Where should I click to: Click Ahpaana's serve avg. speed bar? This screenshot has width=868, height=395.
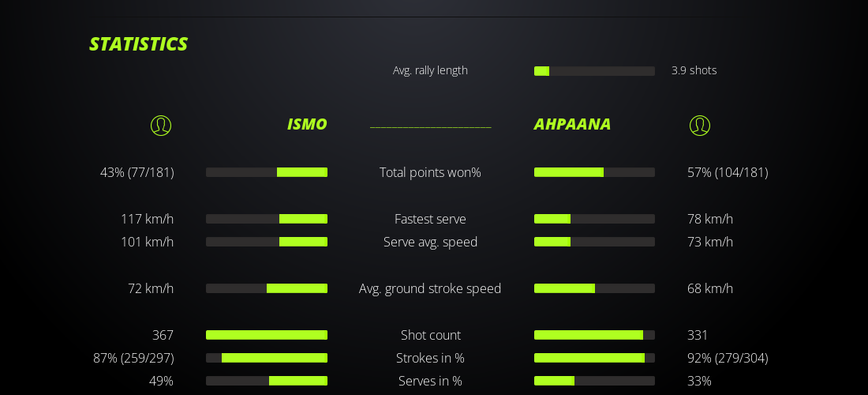pos(594,242)
